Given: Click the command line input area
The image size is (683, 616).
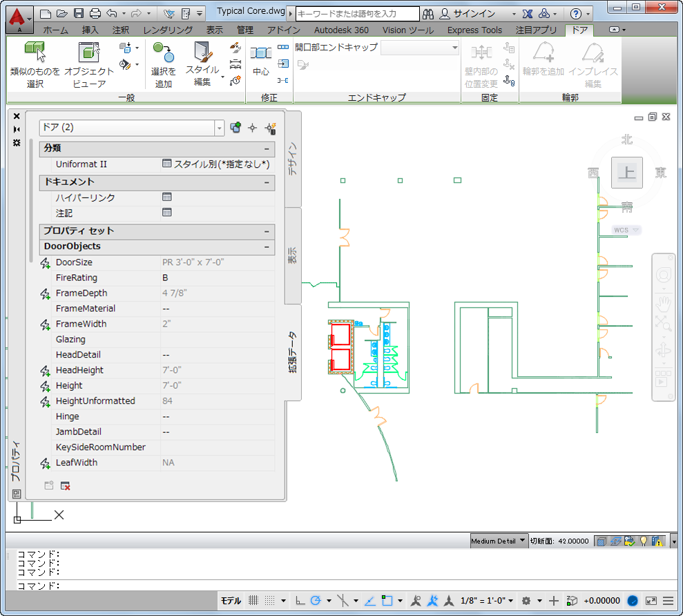Looking at the screenshot, I should 347,586.
